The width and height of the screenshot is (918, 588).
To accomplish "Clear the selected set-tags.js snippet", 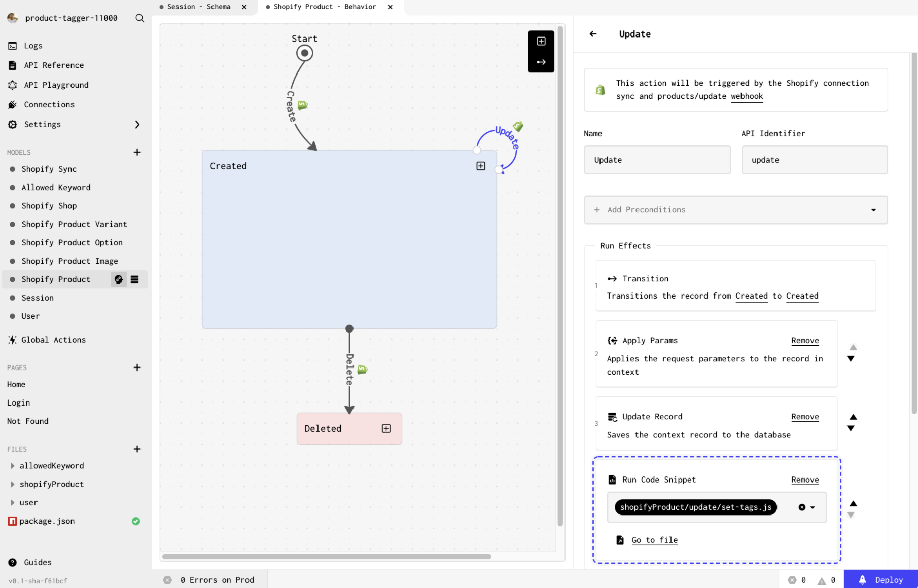I will point(801,507).
